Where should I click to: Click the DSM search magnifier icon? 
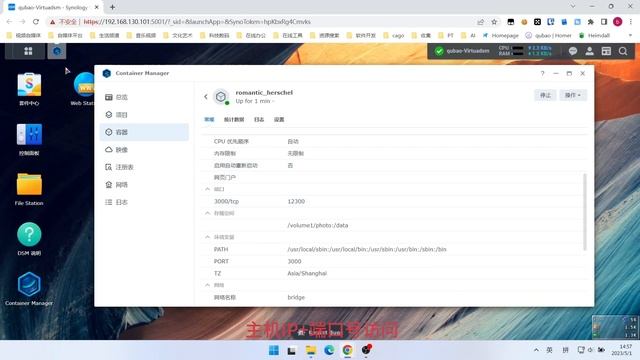623,51
